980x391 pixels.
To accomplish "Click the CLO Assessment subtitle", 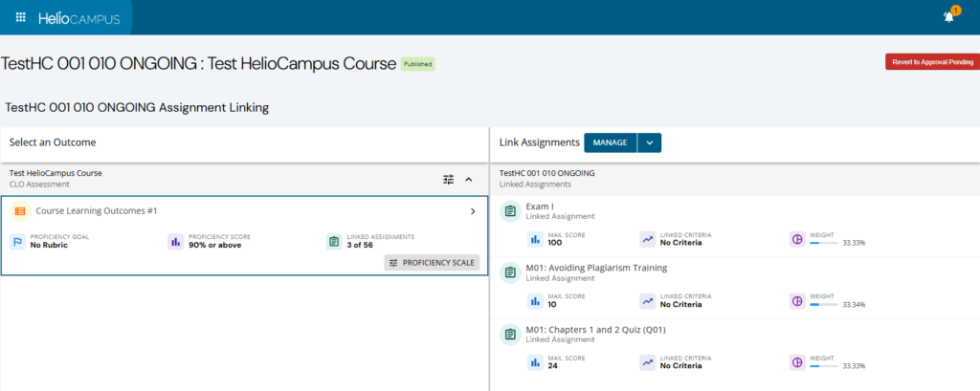I will (39, 185).
